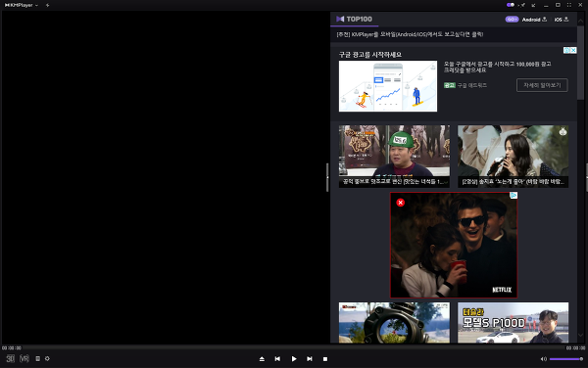The height and width of the screenshot is (368, 588).
Task: Click the Google ad ski illustration image
Action: [x=388, y=86]
